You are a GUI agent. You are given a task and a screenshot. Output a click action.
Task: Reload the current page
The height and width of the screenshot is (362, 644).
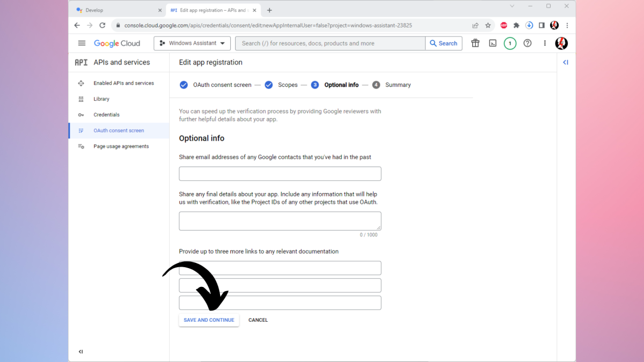(x=103, y=25)
